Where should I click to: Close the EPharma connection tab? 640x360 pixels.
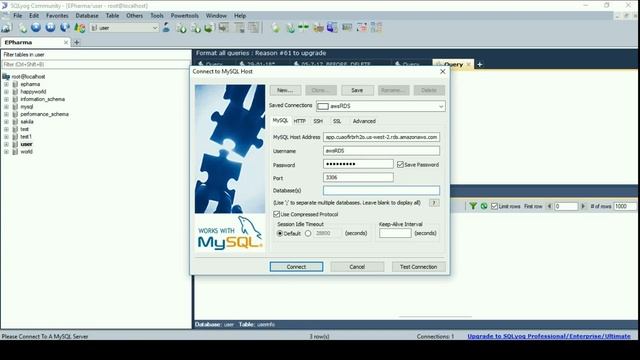[x=66, y=42]
